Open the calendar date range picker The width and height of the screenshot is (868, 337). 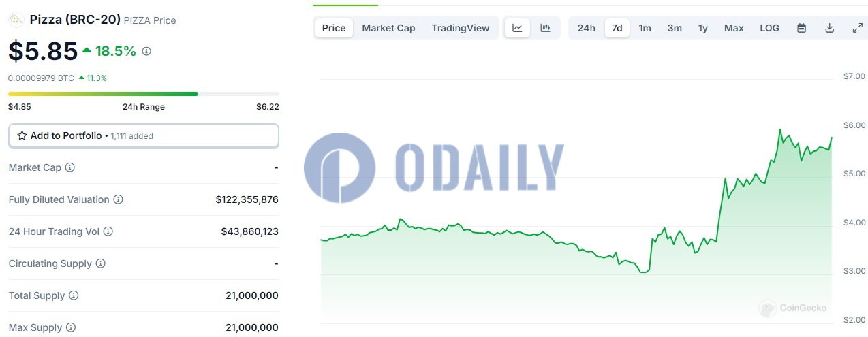[x=802, y=28]
